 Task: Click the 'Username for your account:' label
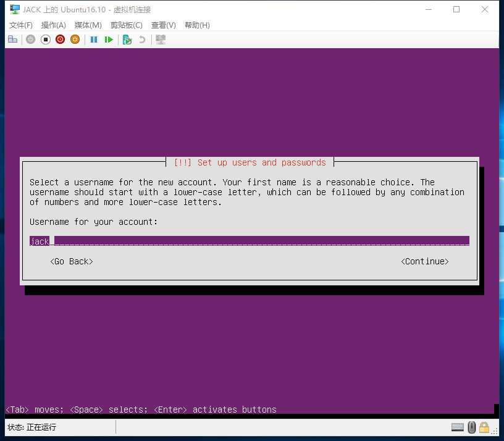tap(93, 222)
